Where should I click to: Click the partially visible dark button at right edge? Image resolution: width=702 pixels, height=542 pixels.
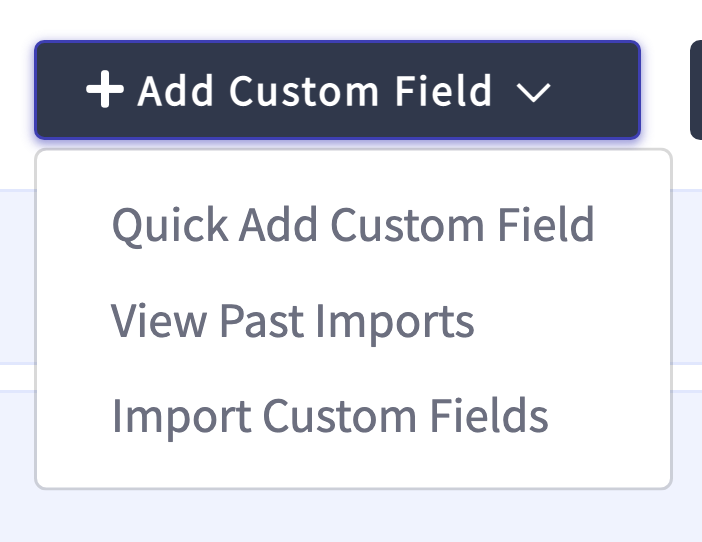coord(696,90)
